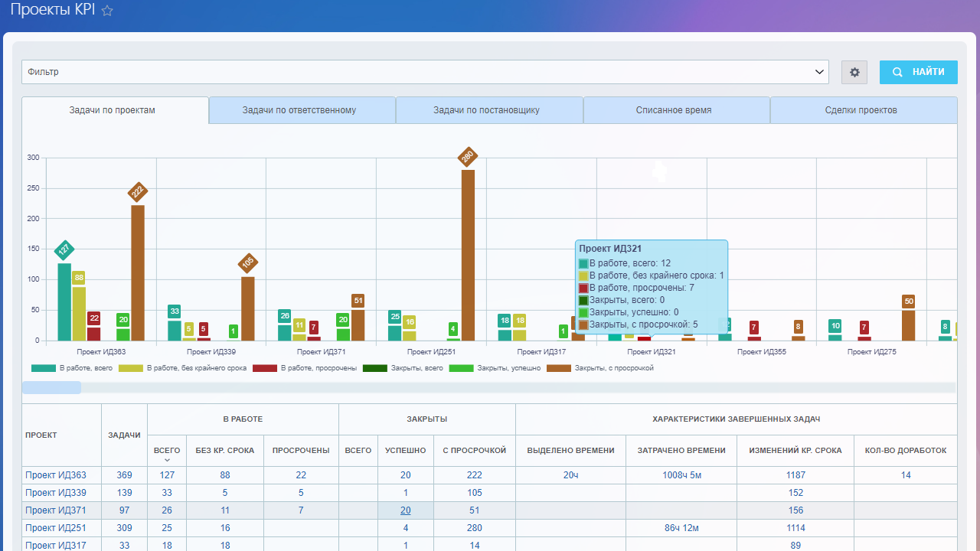Open Проект ИД251 link in table
This screenshot has height=551, width=980.
click(x=55, y=528)
